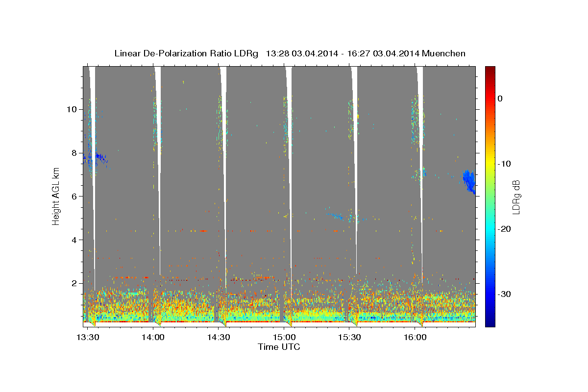
Task: Click the 'Time UTC' x-axis label
Action: (279, 347)
